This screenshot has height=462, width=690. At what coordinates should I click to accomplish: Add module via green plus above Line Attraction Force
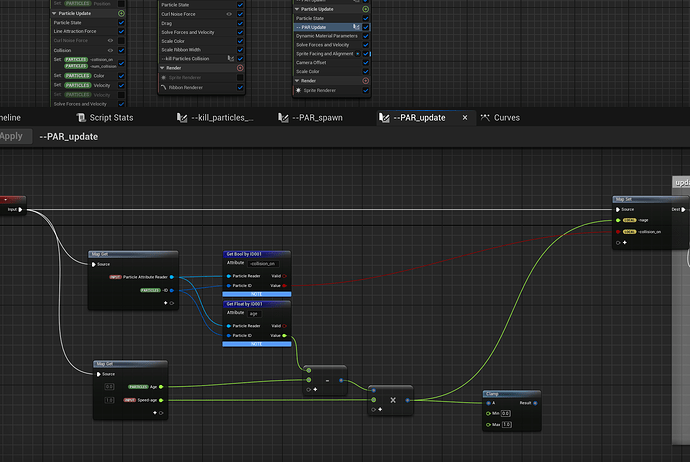[121, 13]
